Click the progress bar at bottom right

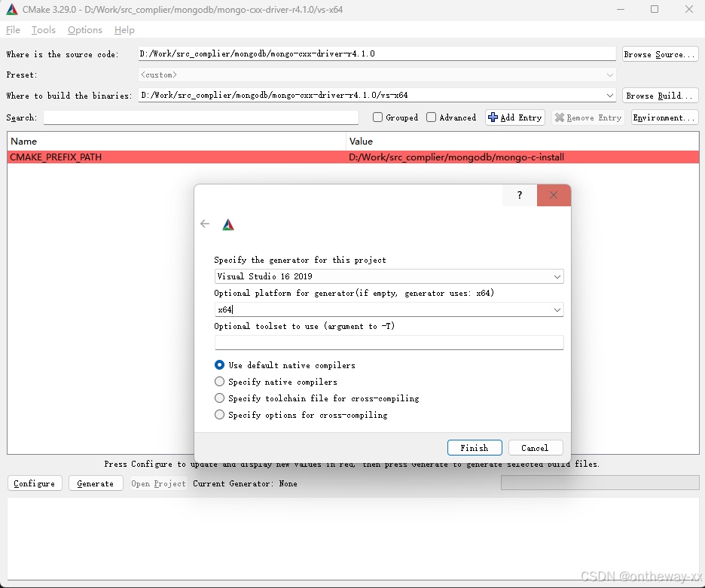600,483
